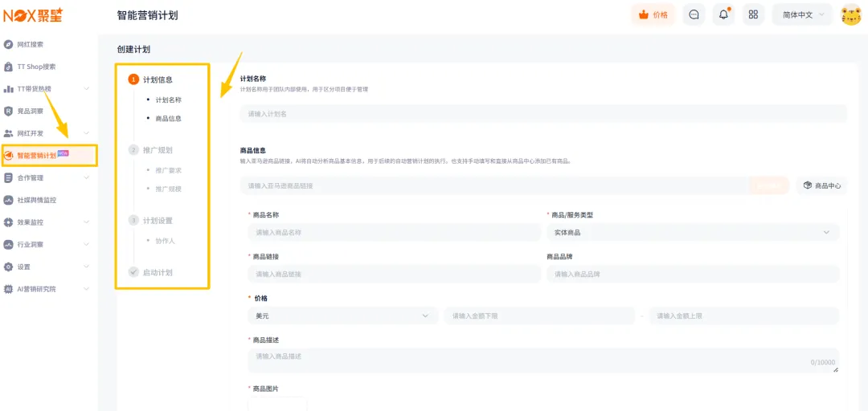
Task: Open TT Shop搜索 menu item
Action: (36, 67)
